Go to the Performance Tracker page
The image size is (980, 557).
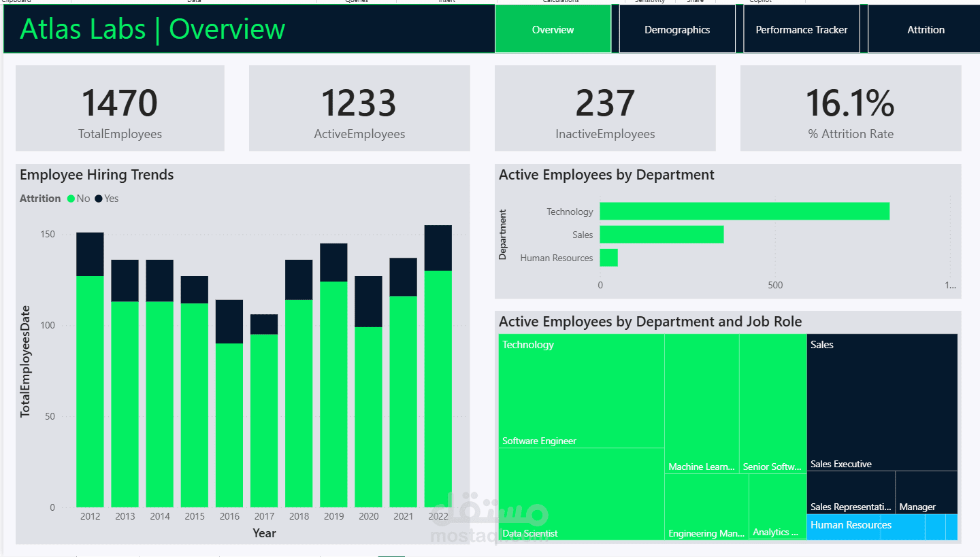click(x=802, y=29)
